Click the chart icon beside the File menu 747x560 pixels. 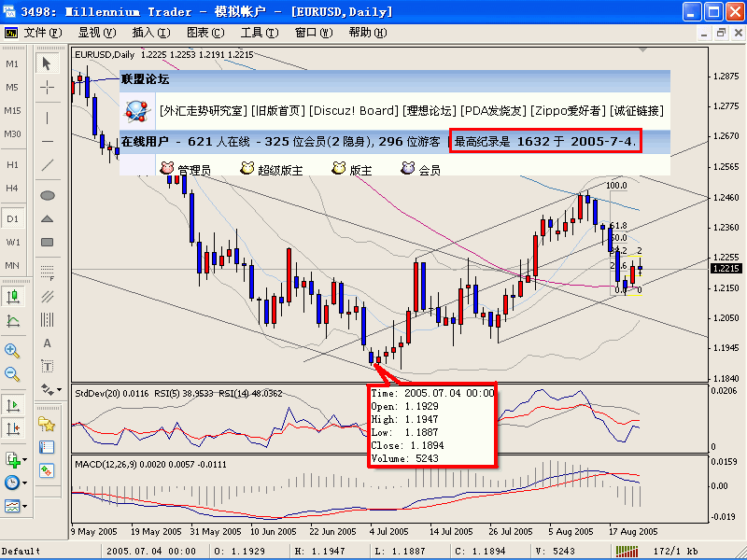[x=10, y=33]
